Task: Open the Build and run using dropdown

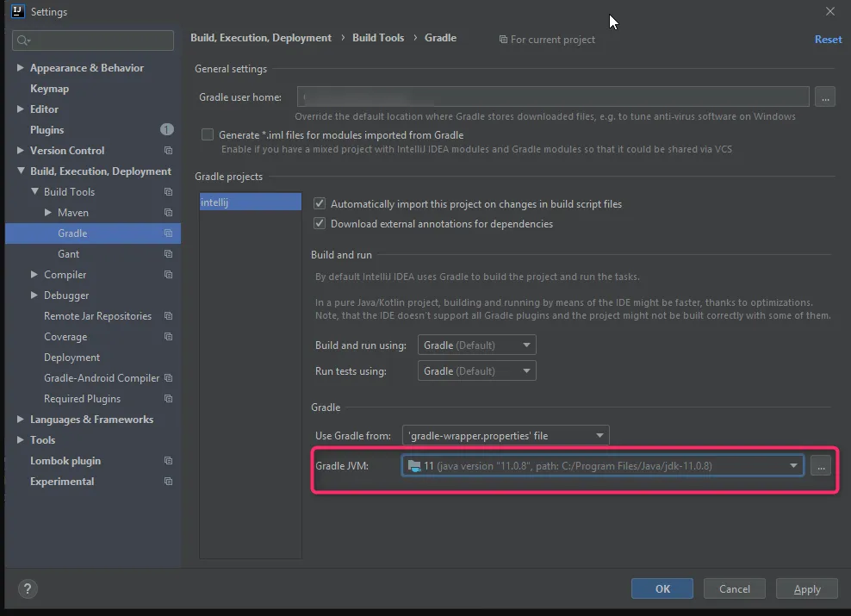Action: coord(476,345)
